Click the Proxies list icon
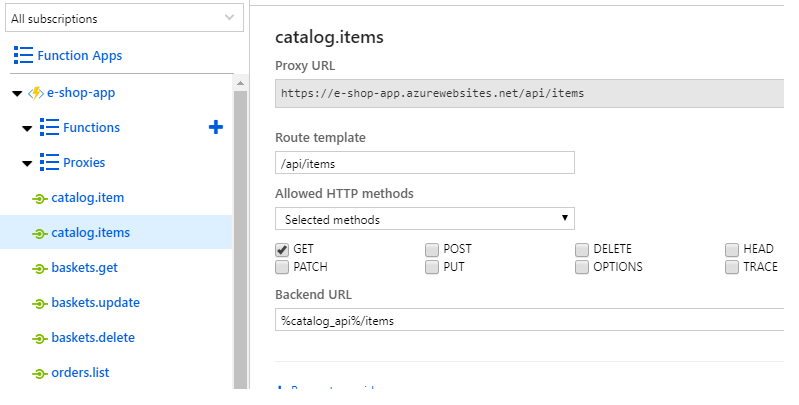The height and width of the screenshot is (405, 799). (49, 163)
